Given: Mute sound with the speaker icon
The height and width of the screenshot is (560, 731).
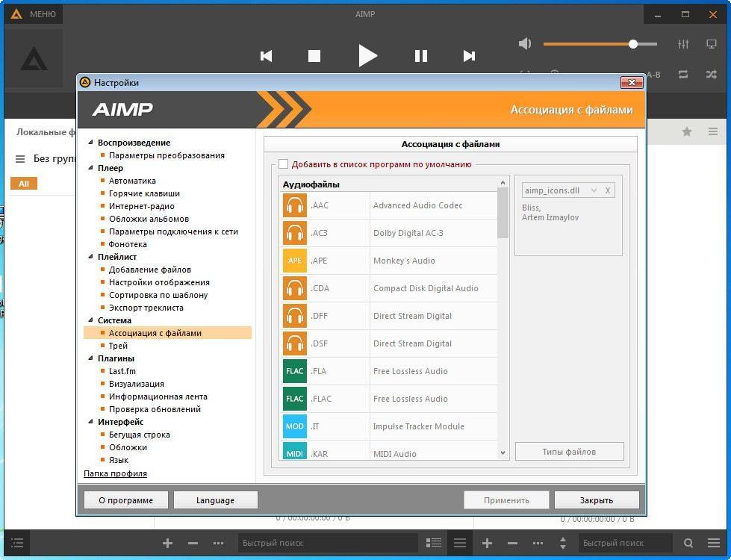Looking at the screenshot, I should click(525, 44).
